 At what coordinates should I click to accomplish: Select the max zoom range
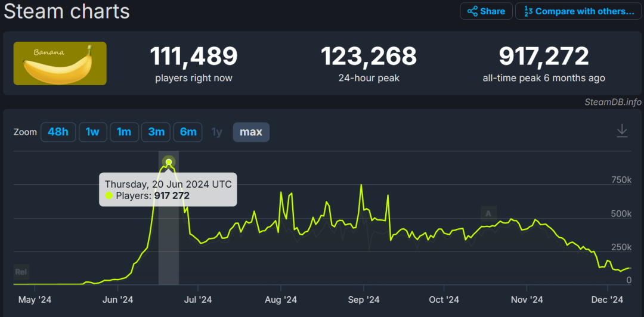(x=251, y=132)
